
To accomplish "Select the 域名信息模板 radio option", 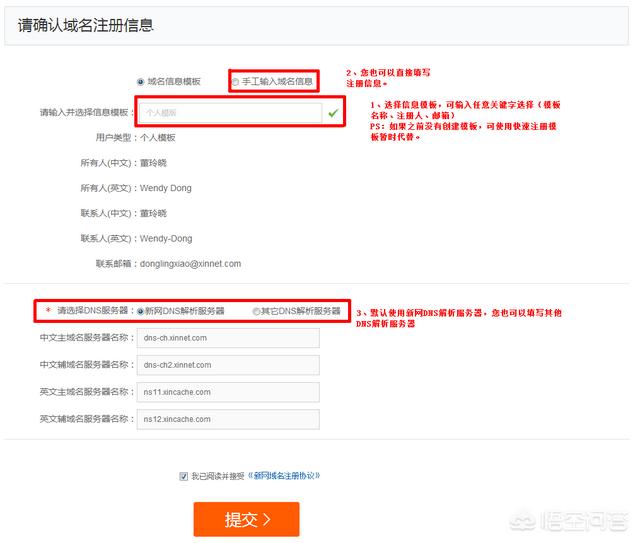I will 140,82.
